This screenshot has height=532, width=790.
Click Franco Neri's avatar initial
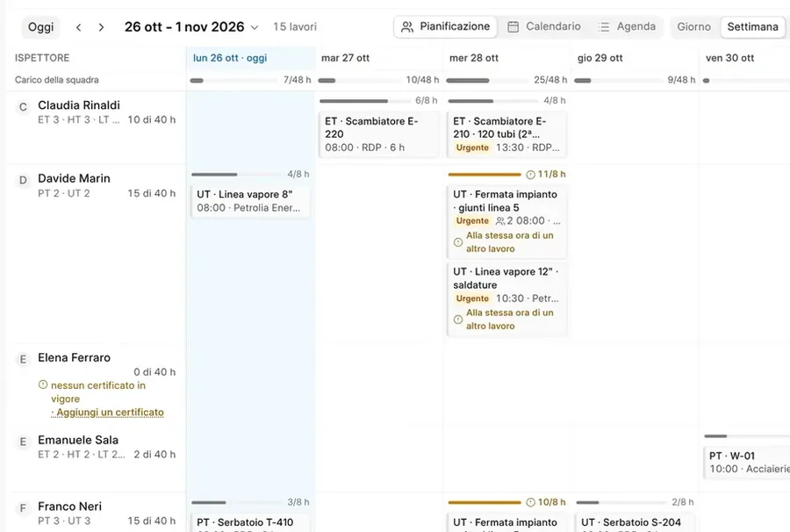click(23, 508)
